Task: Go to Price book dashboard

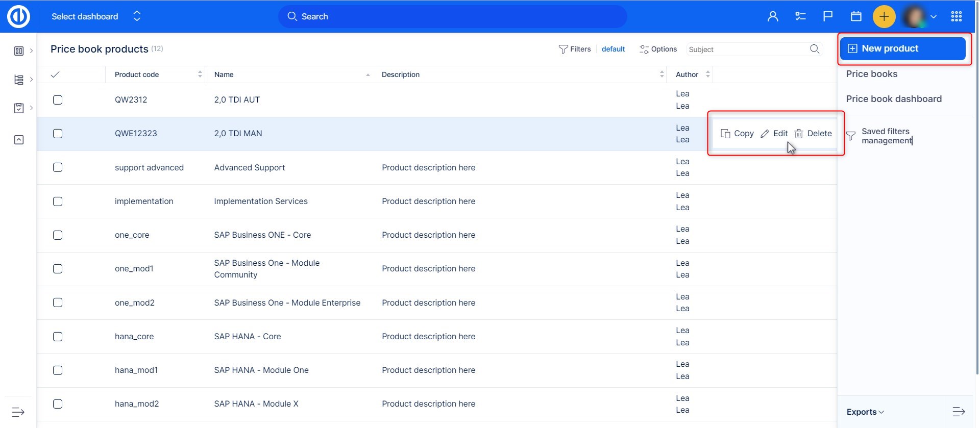Action: click(894, 99)
